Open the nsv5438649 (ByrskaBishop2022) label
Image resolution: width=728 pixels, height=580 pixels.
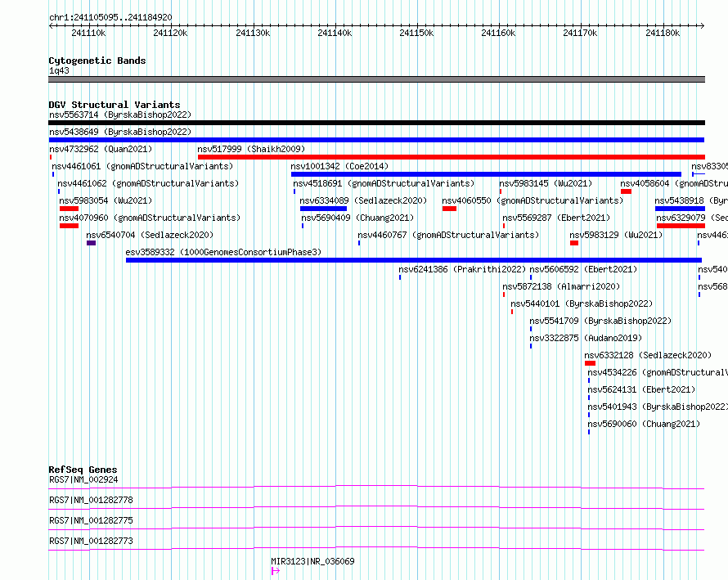[120, 132]
